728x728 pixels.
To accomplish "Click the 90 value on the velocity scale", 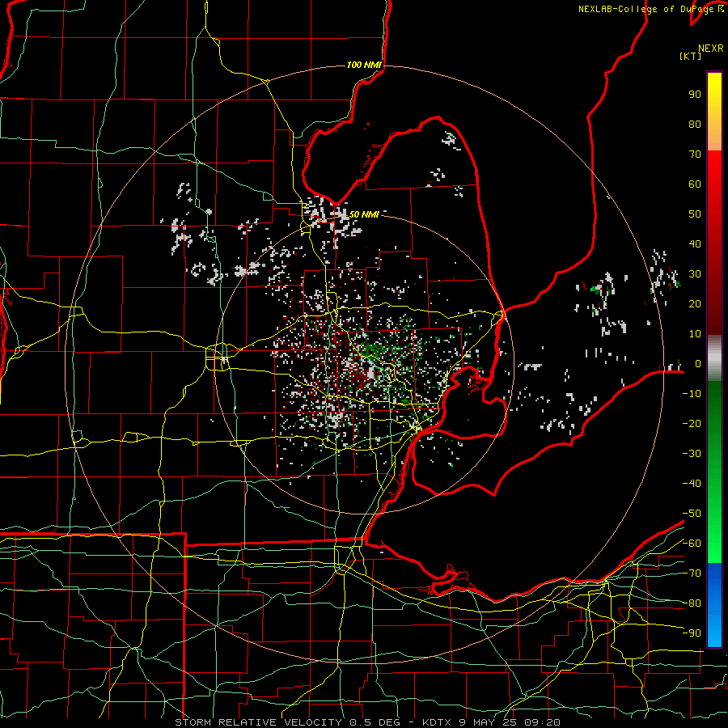I will click(695, 95).
